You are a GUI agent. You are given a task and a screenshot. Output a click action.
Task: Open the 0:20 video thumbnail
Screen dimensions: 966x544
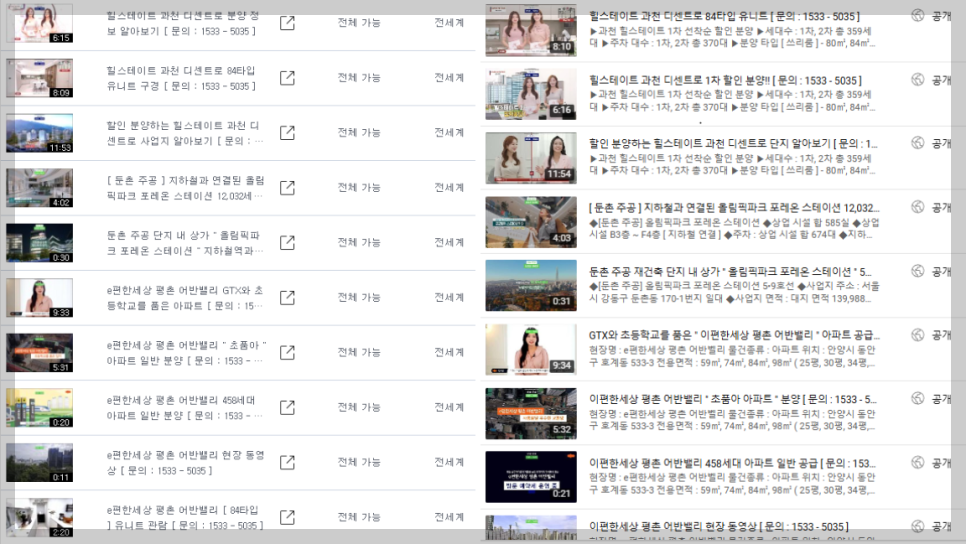pos(39,407)
